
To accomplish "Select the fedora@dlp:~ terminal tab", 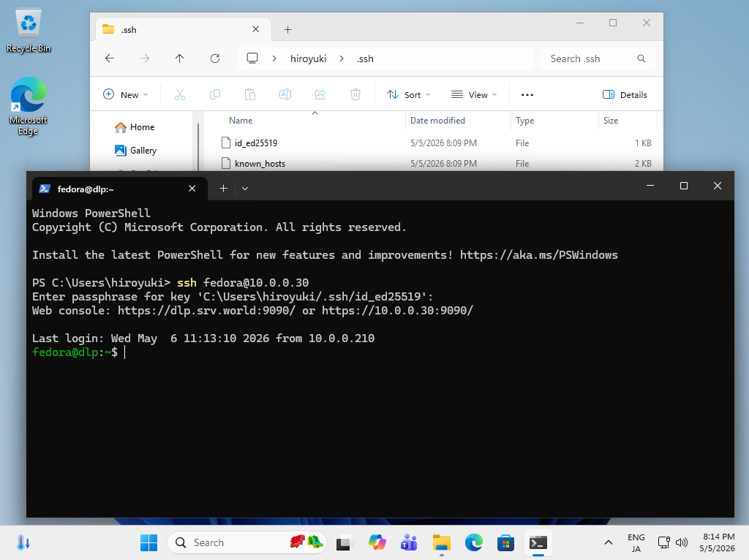I will click(119, 189).
